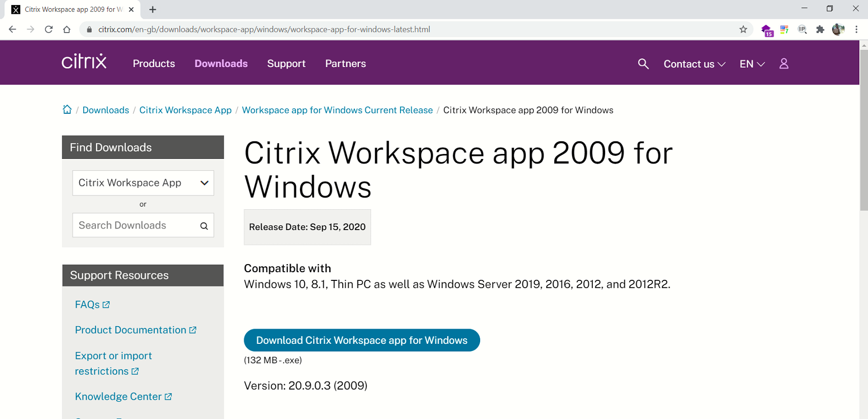Click the Compatible with heading
The image size is (868, 419).
click(x=287, y=268)
